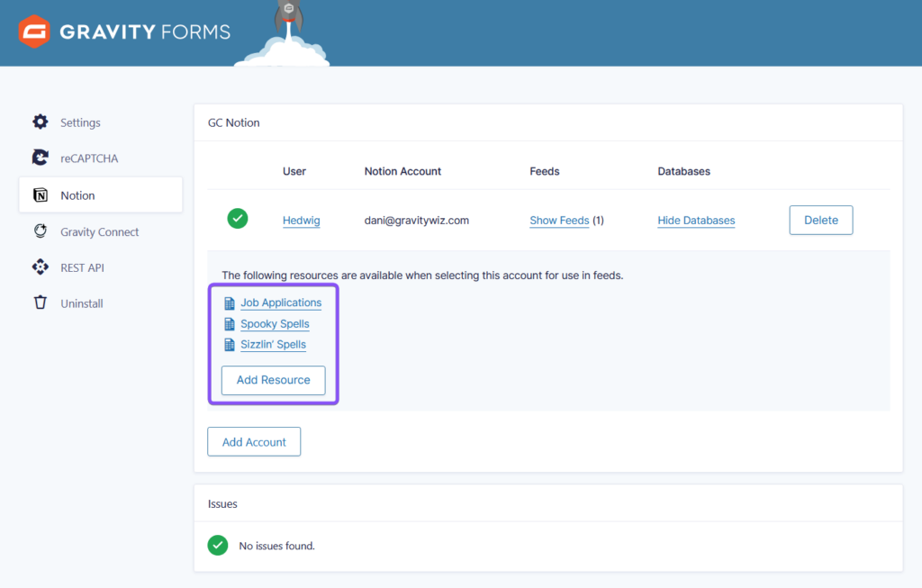Click the Job Applications database icon
922x588 pixels.
(x=230, y=303)
